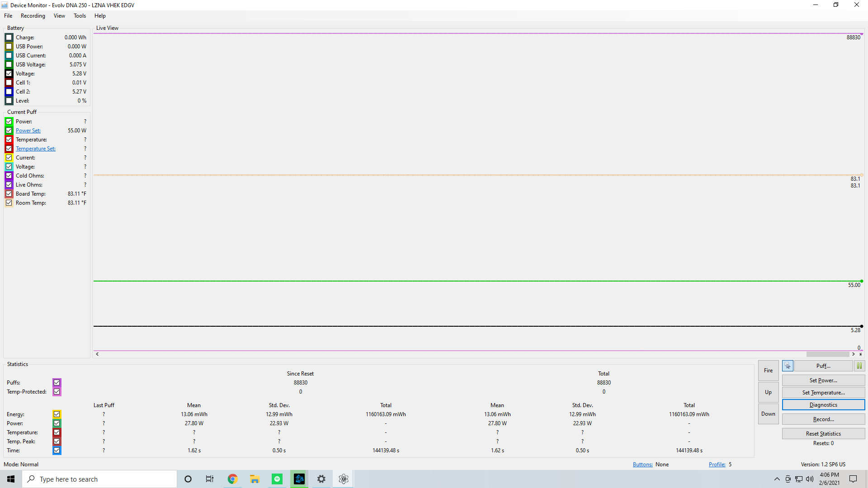Pause live view with the green pause icon

point(859,366)
